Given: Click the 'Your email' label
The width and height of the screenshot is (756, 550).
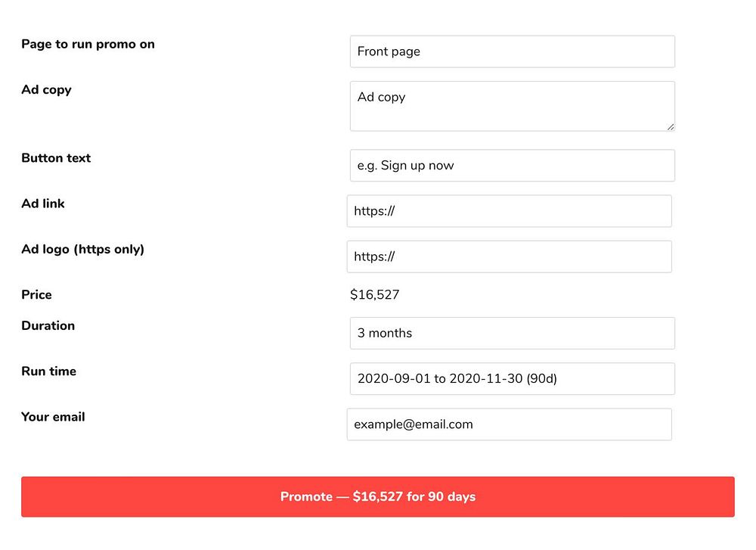Looking at the screenshot, I should pos(53,417).
